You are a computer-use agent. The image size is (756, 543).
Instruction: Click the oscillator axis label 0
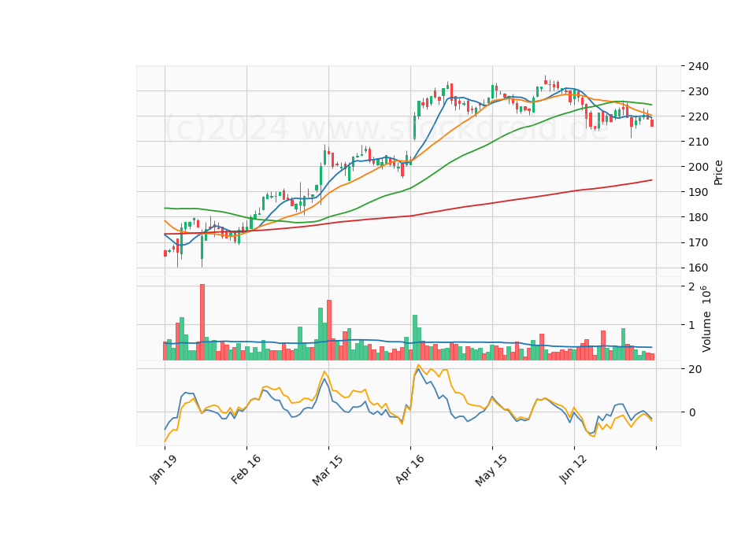(692, 412)
